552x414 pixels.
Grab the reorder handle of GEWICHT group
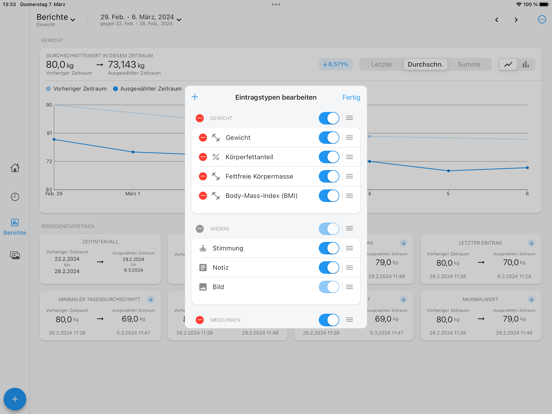[x=349, y=118]
